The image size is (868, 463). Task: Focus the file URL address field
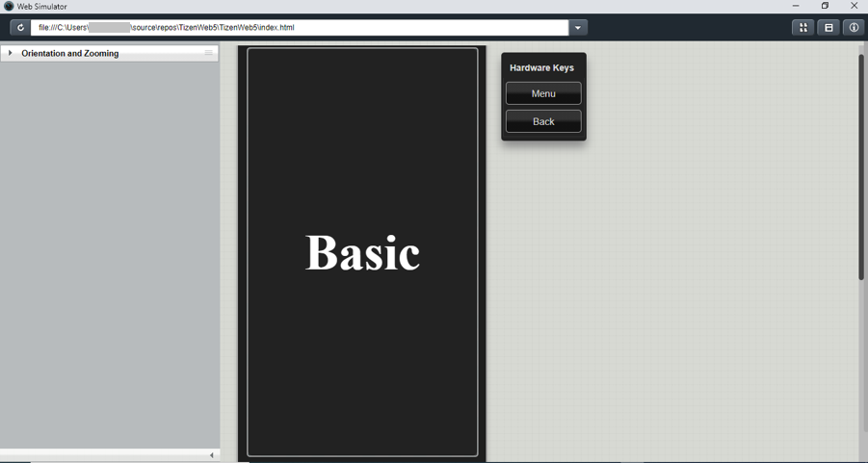coord(299,28)
